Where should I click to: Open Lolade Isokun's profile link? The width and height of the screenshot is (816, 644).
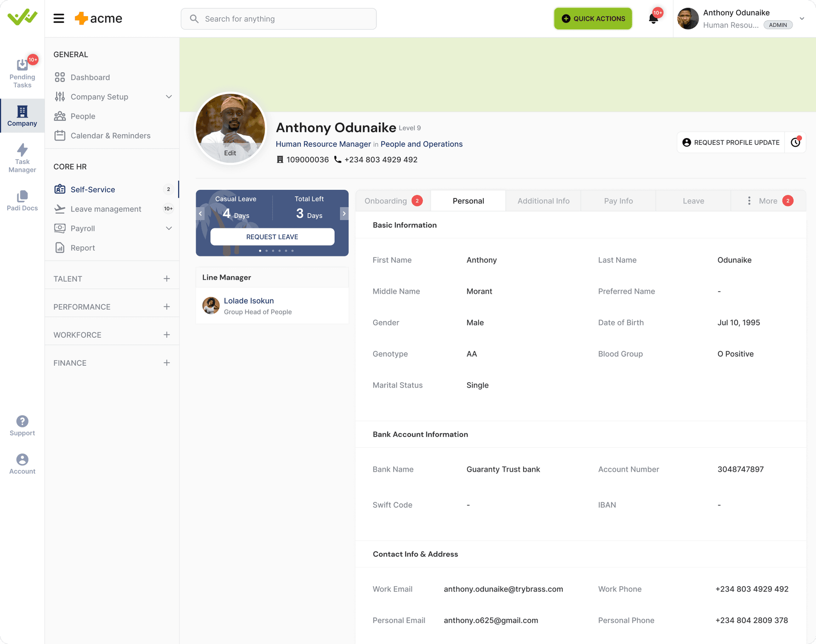249,300
